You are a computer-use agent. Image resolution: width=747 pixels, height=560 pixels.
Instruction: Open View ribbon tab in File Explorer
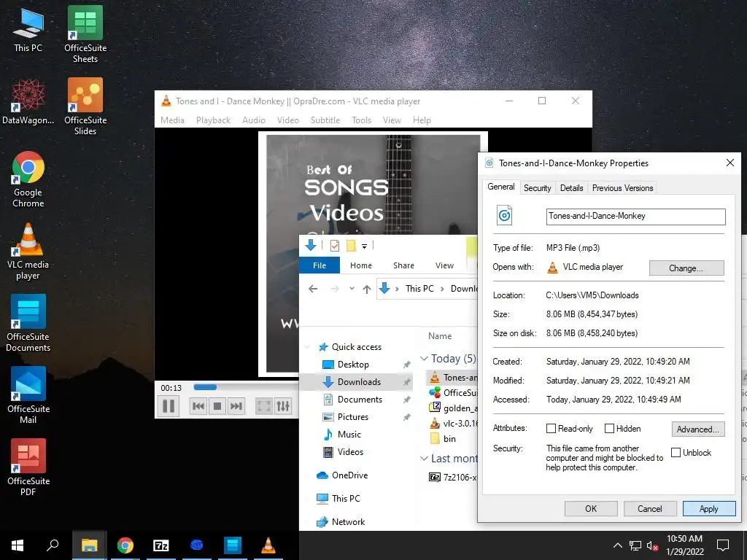(444, 265)
